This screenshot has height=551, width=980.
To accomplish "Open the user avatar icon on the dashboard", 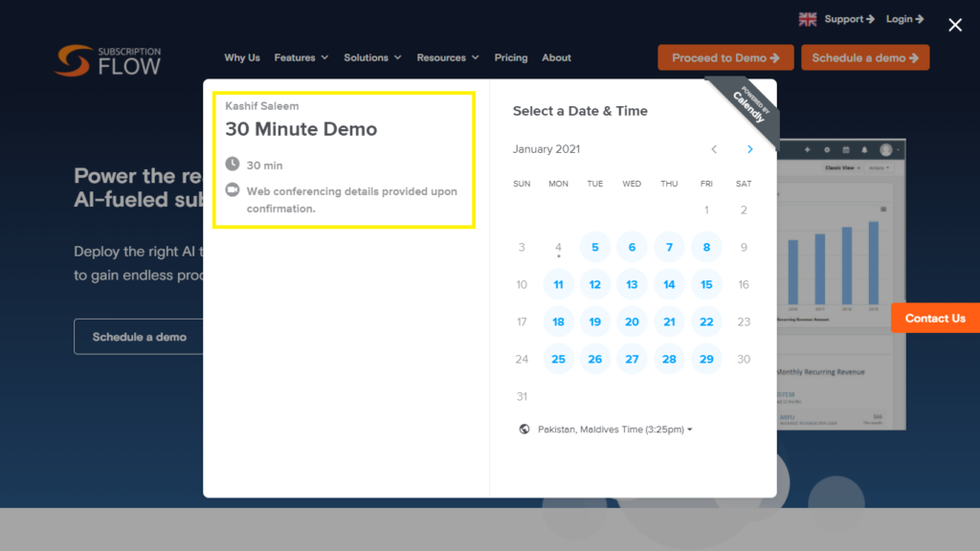I will [886, 150].
